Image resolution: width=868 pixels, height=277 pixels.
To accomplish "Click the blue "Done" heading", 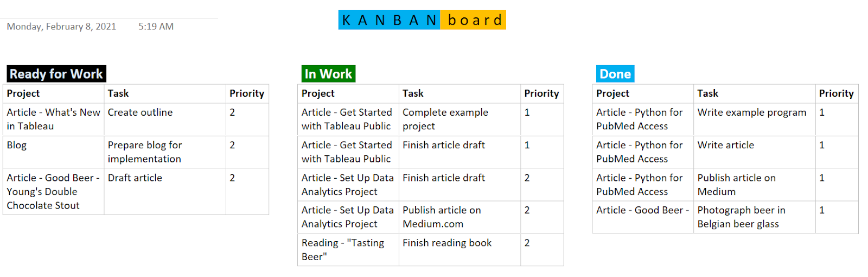I will pos(615,74).
